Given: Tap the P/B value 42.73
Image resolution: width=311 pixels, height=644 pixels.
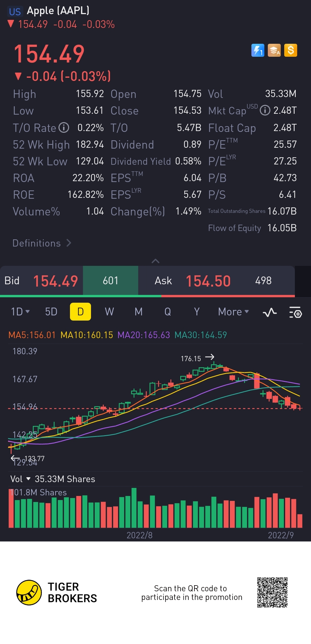Looking at the screenshot, I should (x=285, y=178).
